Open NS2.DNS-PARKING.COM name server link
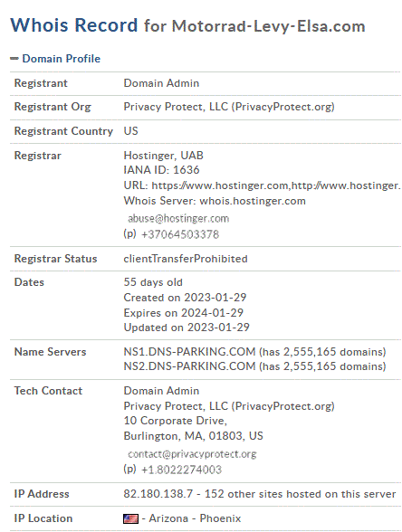The image size is (402, 532). (x=189, y=366)
